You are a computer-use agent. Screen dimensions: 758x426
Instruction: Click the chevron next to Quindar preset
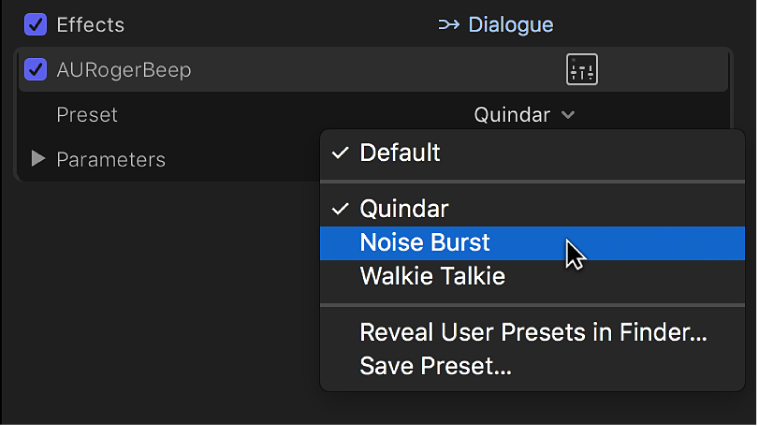tap(568, 115)
